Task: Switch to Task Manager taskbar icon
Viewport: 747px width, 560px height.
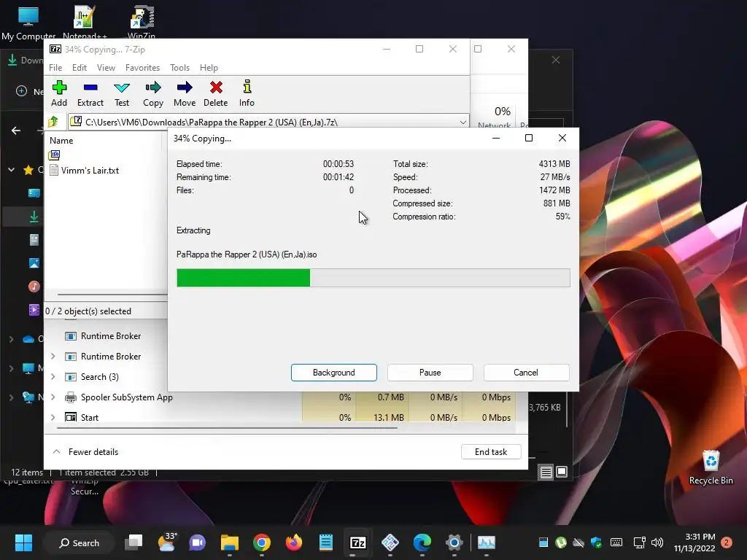Action: point(487,542)
